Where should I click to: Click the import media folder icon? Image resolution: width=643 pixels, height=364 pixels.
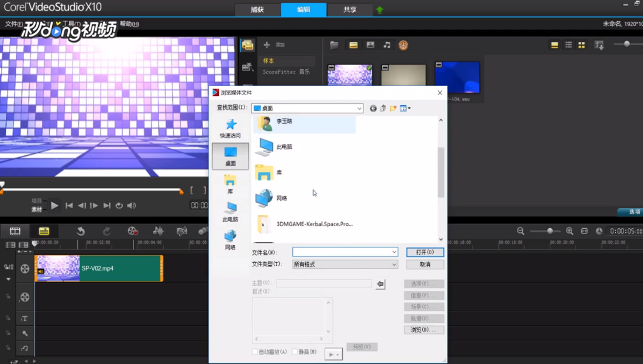334,45
